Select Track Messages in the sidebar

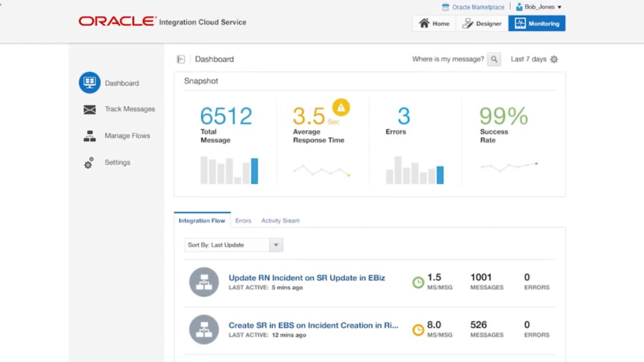pos(130,109)
